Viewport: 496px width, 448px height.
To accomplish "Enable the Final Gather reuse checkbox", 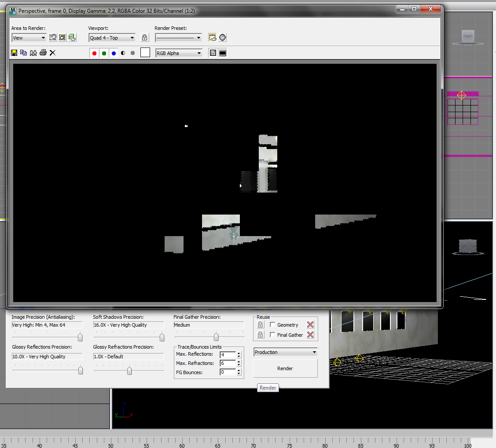I will tap(272, 335).
